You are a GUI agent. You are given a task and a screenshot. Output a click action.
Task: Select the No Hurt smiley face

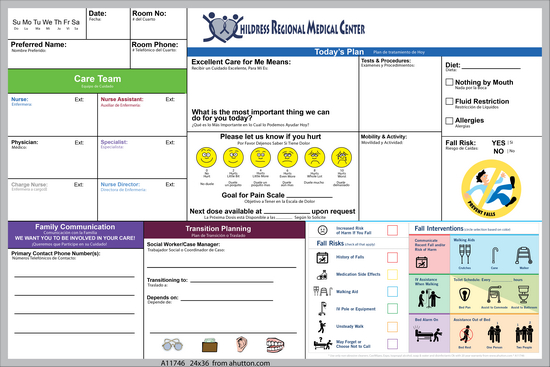[x=206, y=157]
